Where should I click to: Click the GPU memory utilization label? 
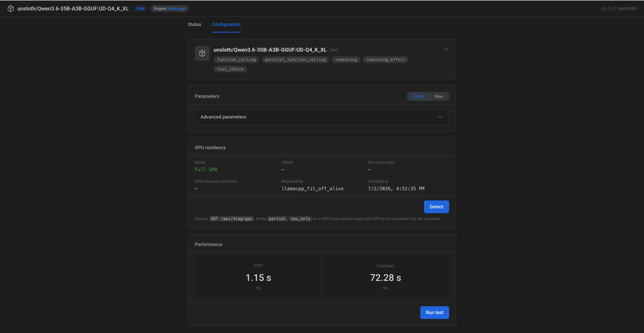coord(216,181)
